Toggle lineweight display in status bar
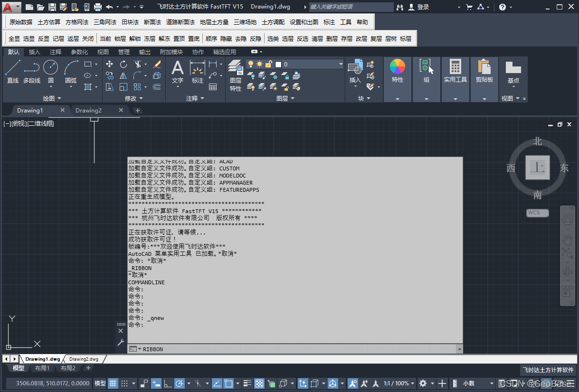 (x=247, y=383)
